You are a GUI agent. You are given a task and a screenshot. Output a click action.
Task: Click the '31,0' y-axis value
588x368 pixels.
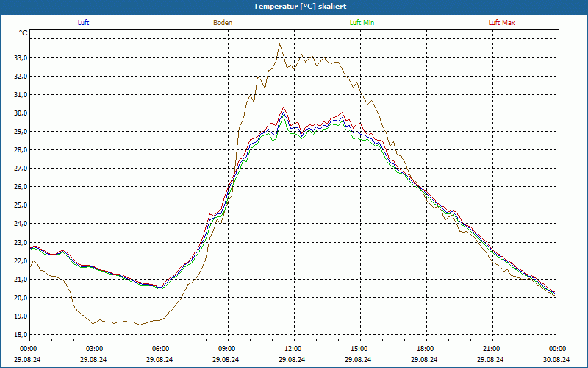pyautogui.click(x=21, y=95)
